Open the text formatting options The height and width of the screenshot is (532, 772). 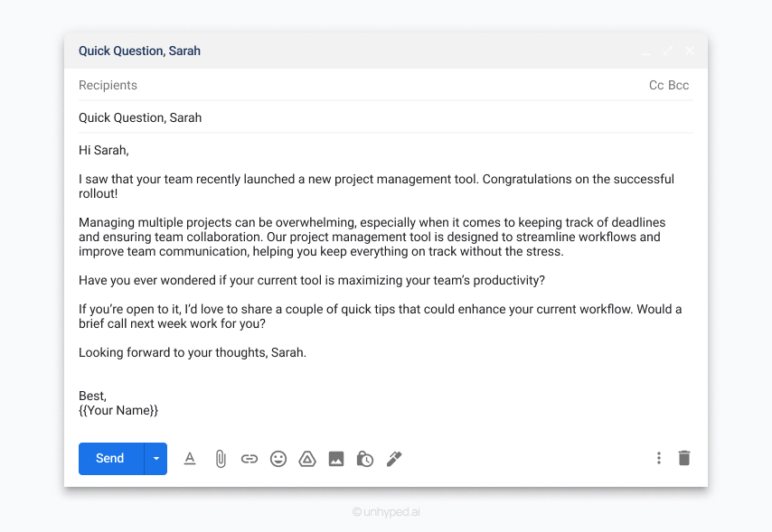click(x=190, y=459)
